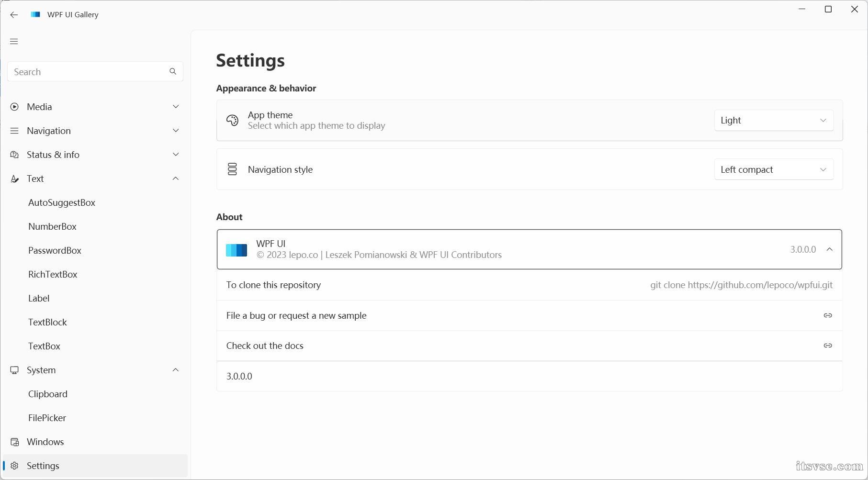Open link icon for the docs
The image size is (868, 480).
coord(828,346)
